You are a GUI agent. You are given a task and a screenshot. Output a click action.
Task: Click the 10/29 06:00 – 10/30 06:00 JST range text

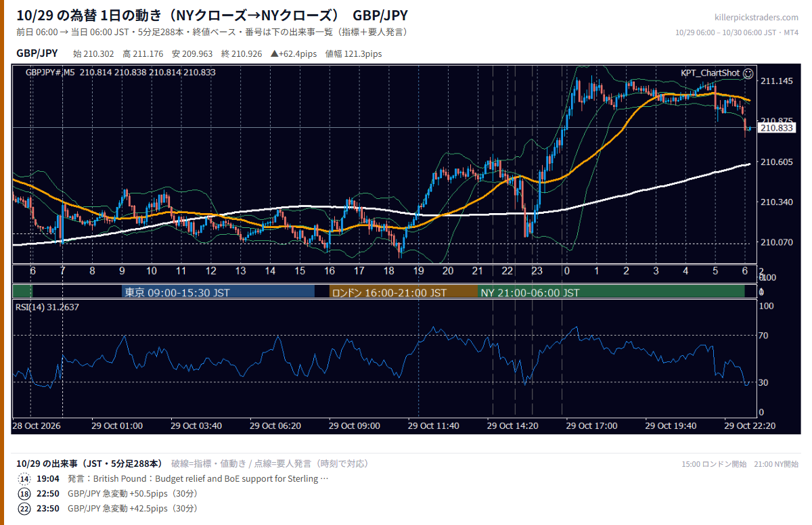click(737, 32)
